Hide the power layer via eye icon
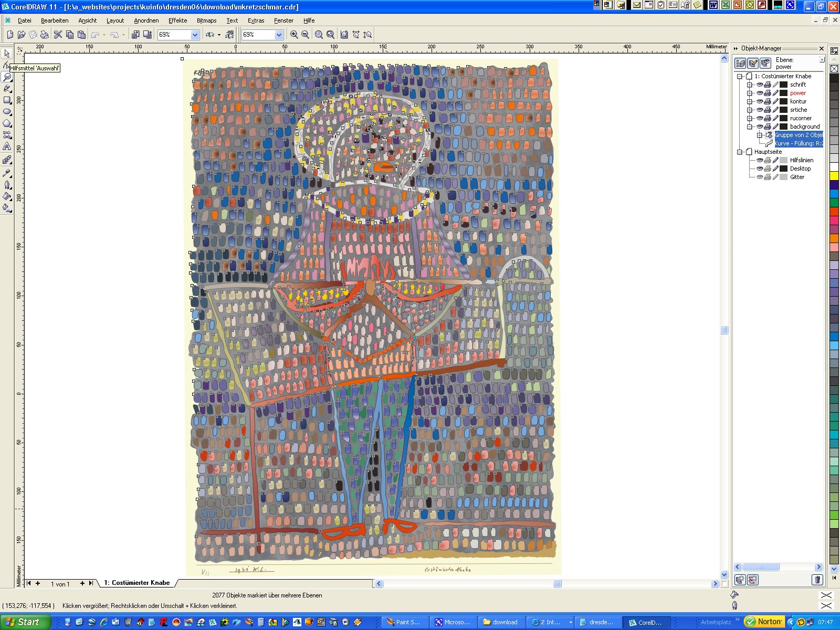840x630 pixels. pos(759,93)
